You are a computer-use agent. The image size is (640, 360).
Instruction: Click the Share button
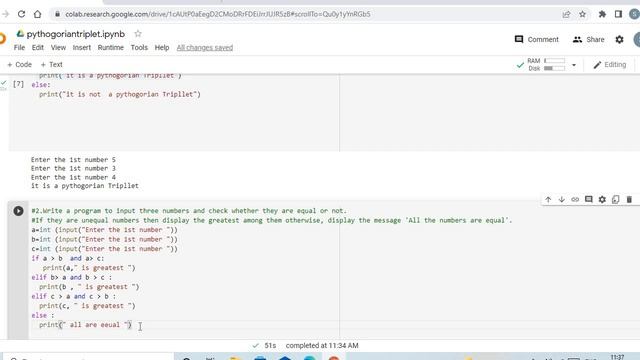(x=588, y=40)
